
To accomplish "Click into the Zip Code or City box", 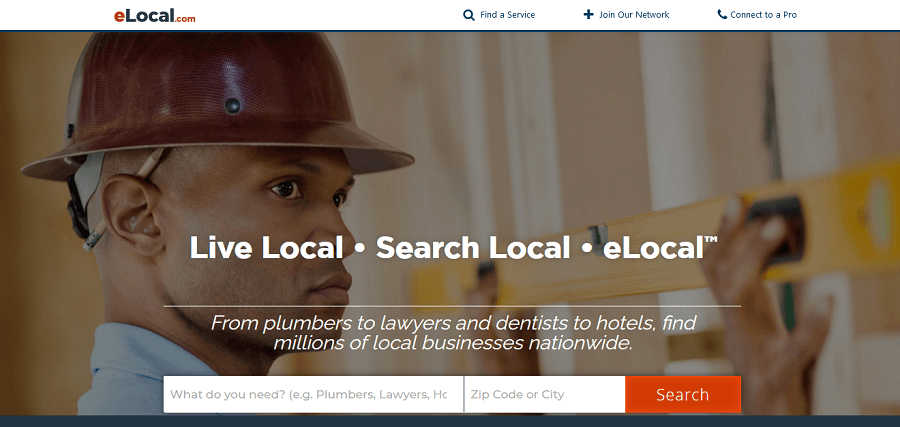I will [x=545, y=394].
